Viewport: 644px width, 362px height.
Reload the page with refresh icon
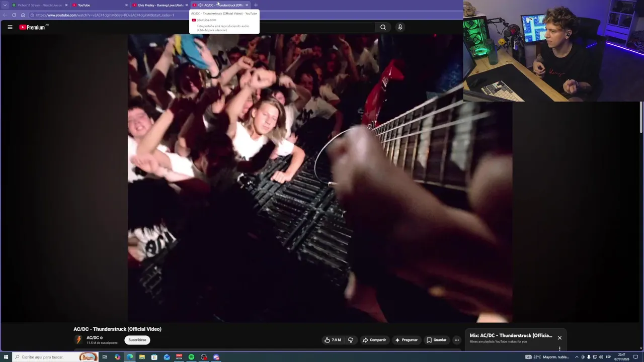14,15
